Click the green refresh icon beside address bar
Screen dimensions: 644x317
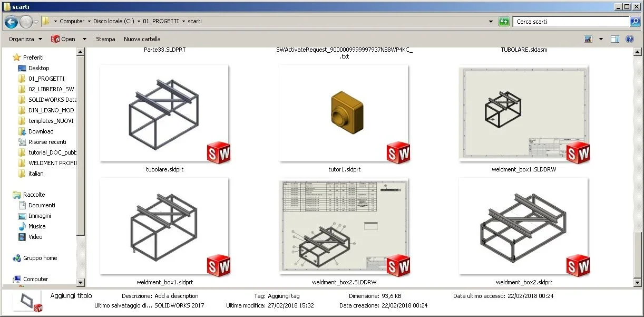point(504,22)
